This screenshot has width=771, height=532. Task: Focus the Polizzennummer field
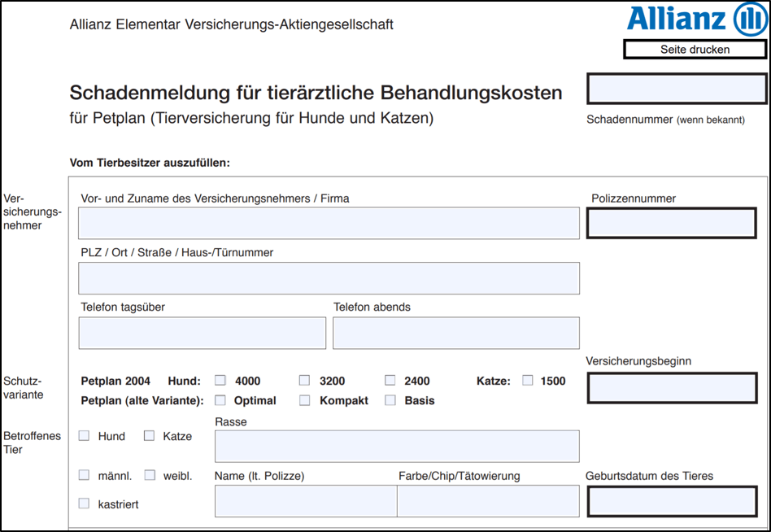coord(672,223)
